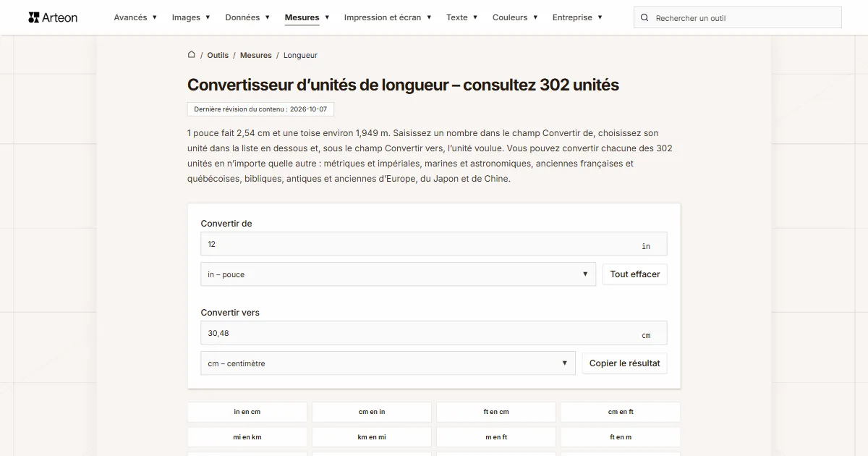The image size is (868, 456).
Task: Click the Convertir vers result field
Action: [x=434, y=333]
